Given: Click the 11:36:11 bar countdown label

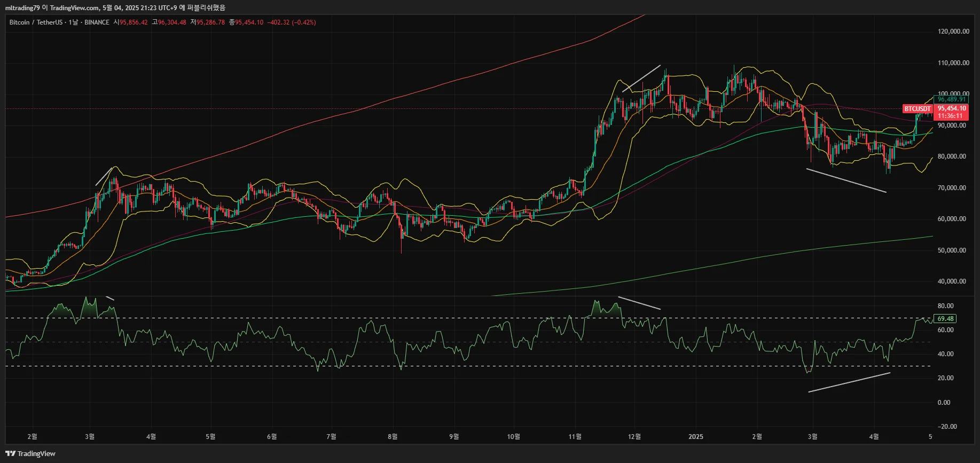Looking at the screenshot, I should tap(950, 116).
